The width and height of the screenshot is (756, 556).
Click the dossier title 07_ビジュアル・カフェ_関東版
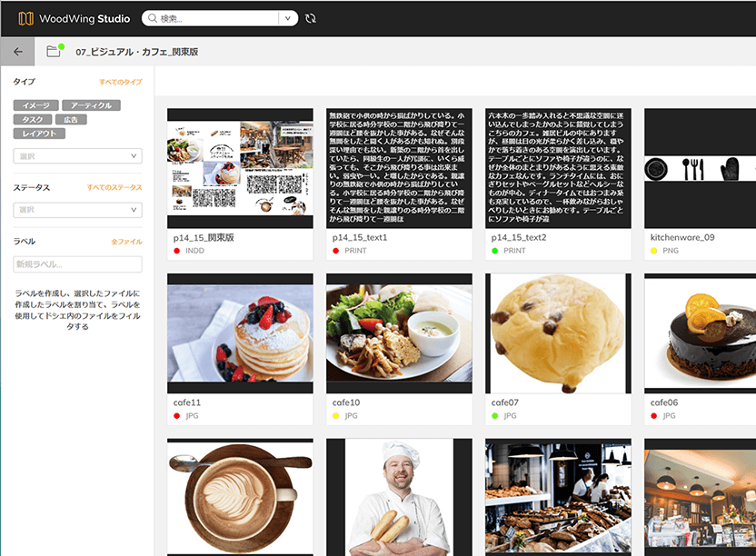tap(137, 52)
